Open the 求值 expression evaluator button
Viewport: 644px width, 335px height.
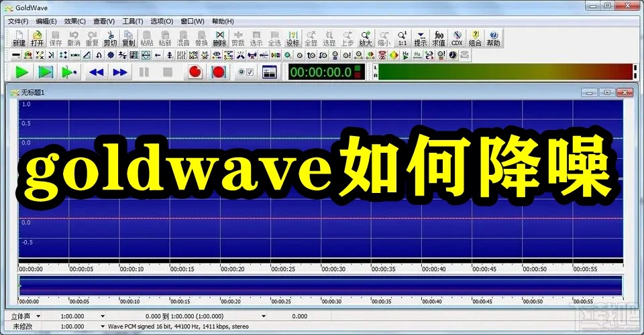pos(439,38)
